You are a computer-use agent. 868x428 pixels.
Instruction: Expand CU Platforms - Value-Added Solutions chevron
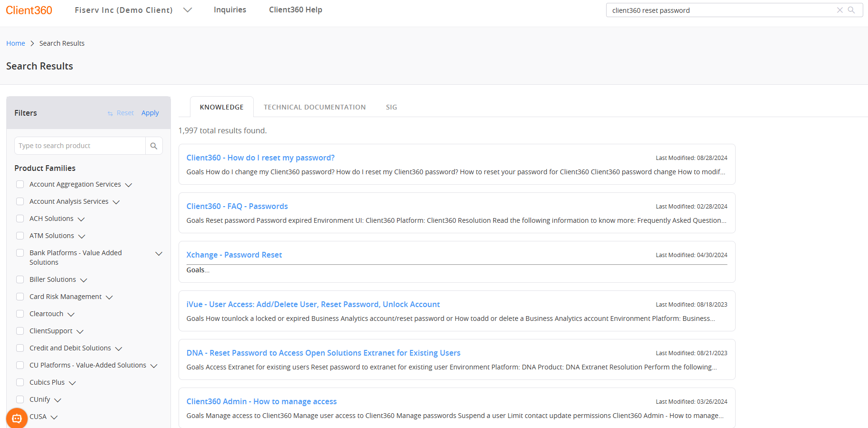tap(154, 366)
